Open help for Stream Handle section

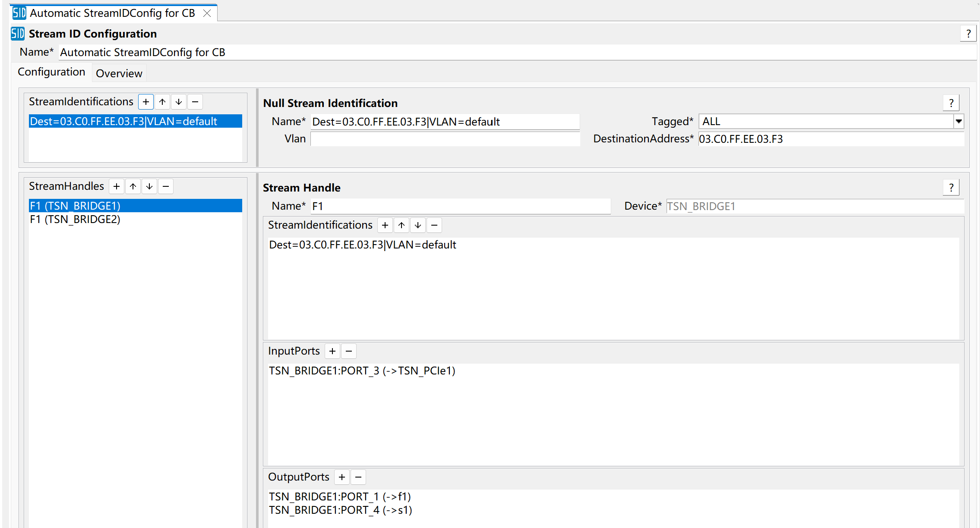(x=951, y=188)
